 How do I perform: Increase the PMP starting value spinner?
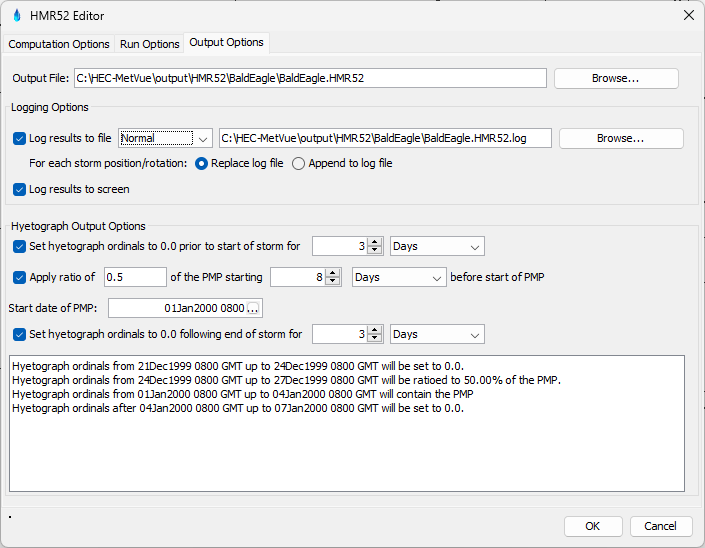point(333,272)
